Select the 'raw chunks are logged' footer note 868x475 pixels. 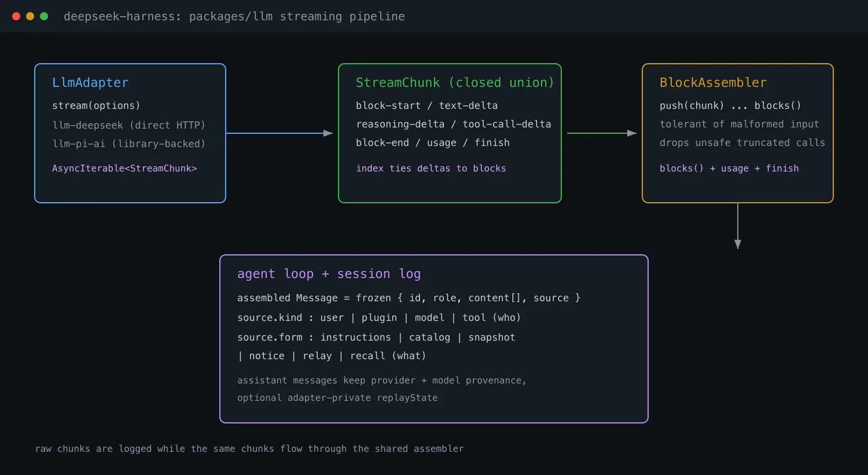tap(249, 448)
